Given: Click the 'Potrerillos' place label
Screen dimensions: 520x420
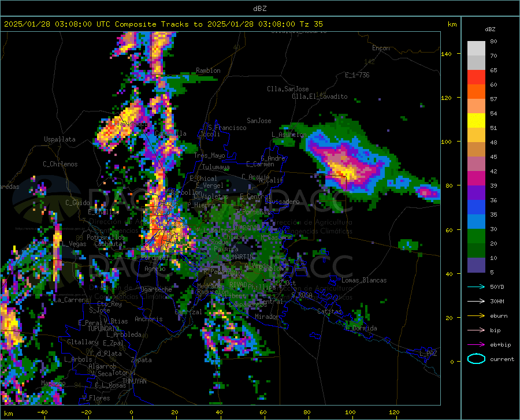Looking at the screenshot, I should click(x=106, y=237).
